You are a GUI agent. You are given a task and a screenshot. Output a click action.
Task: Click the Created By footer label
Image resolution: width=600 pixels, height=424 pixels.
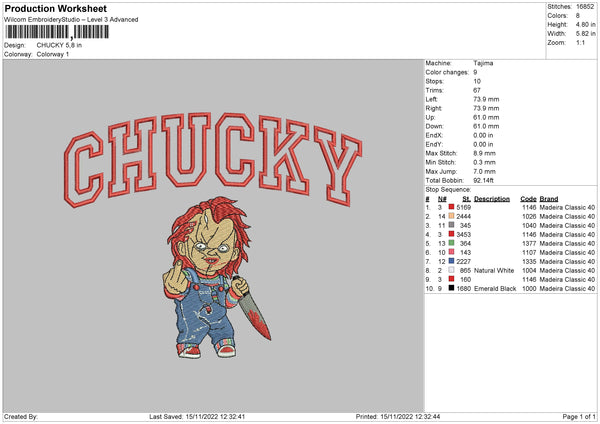tap(21, 417)
